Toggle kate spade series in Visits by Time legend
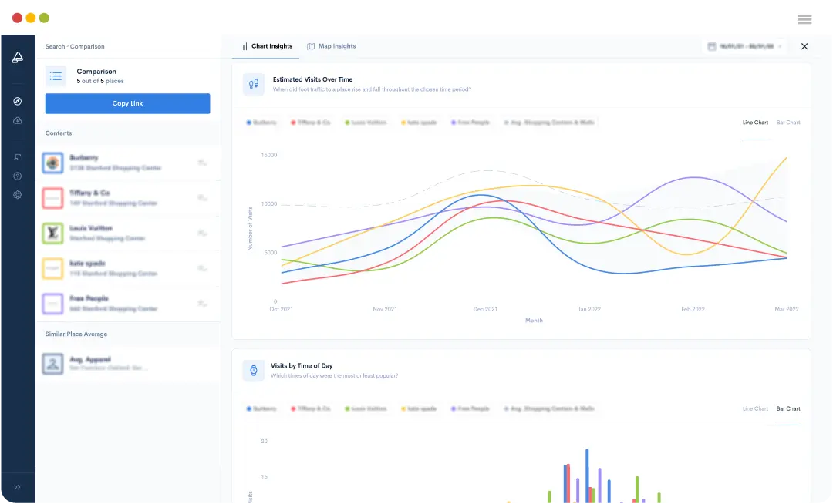 tap(419, 409)
